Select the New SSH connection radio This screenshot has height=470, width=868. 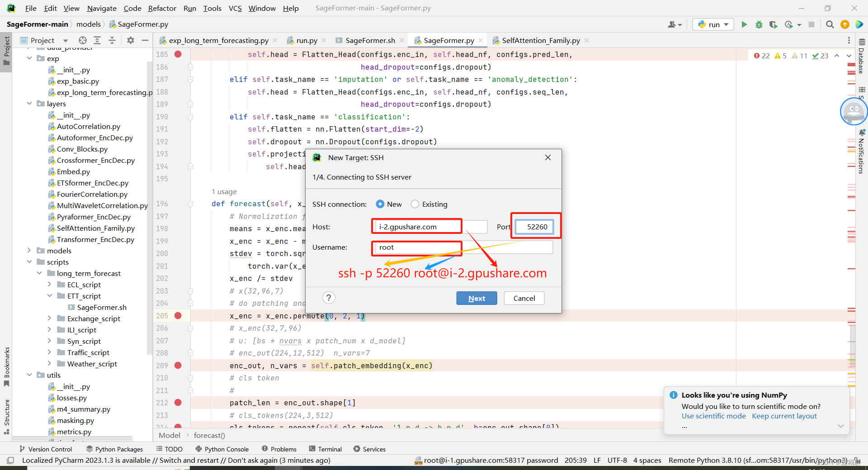click(x=380, y=204)
